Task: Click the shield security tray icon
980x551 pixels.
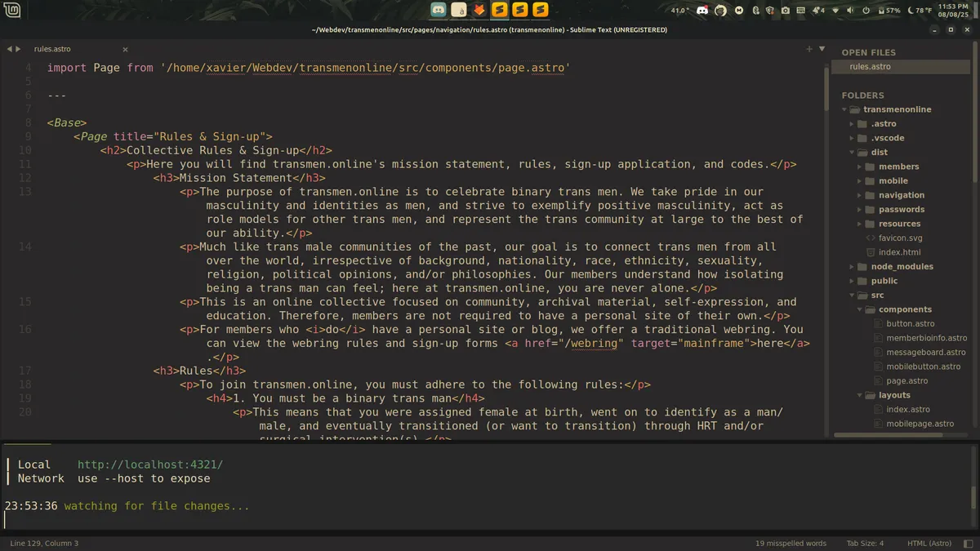Action: coord(769,11)
